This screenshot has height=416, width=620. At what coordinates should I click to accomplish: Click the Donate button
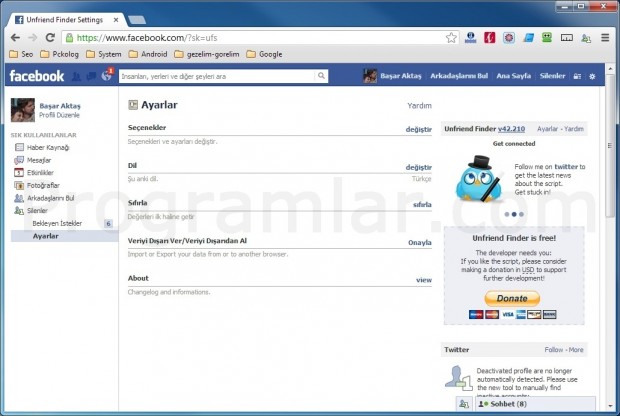pyautogui.click(x=512, y=299)
